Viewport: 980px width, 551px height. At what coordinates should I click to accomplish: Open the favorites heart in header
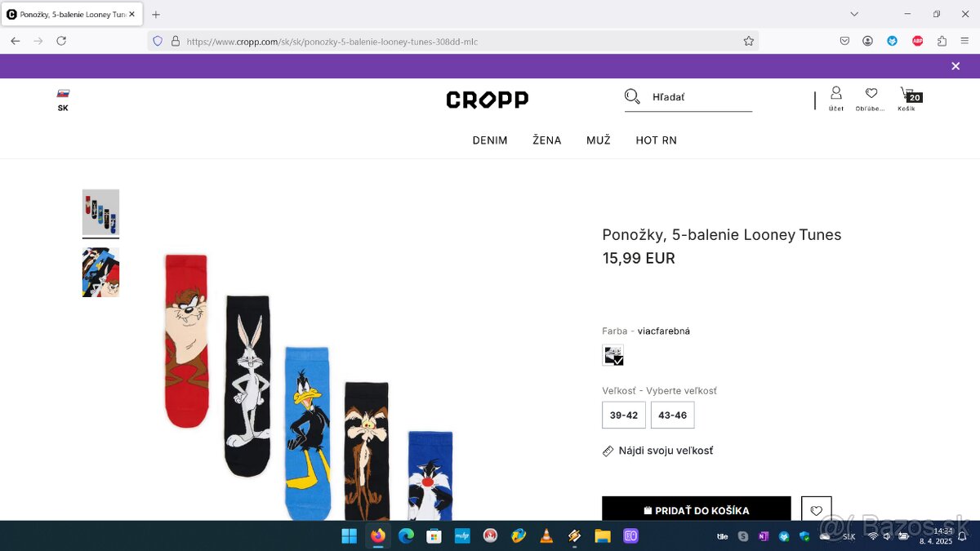[x=871, y=94]
